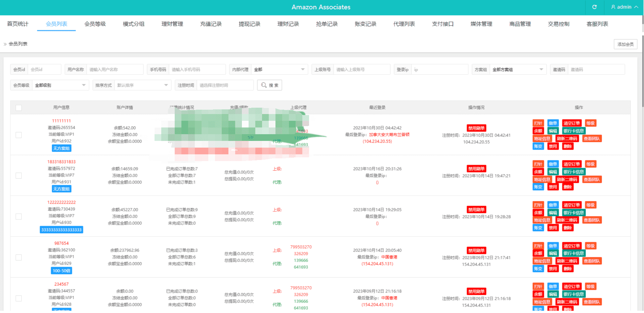Image resolution: width=644 pixels, height=313 pixels.
Task: Click 刷新二维码 for user 183318331833
Action: tap(567, 179)
